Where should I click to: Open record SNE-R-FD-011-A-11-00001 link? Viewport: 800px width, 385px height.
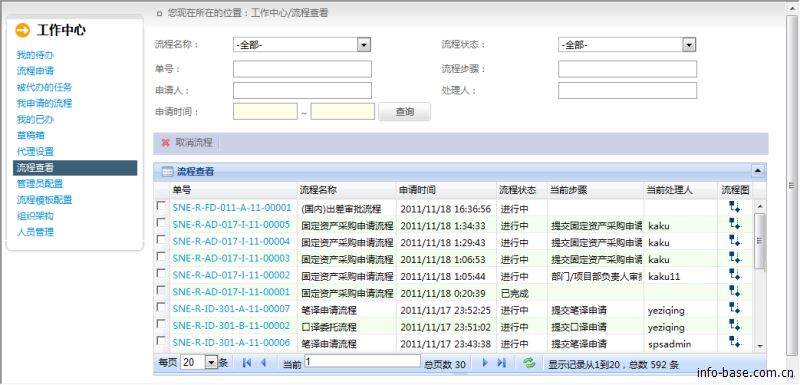coord(232,208)
